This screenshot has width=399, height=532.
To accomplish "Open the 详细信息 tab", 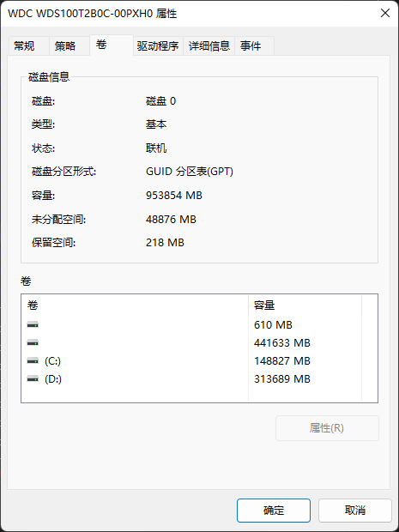I will click(x=209, y=45).
